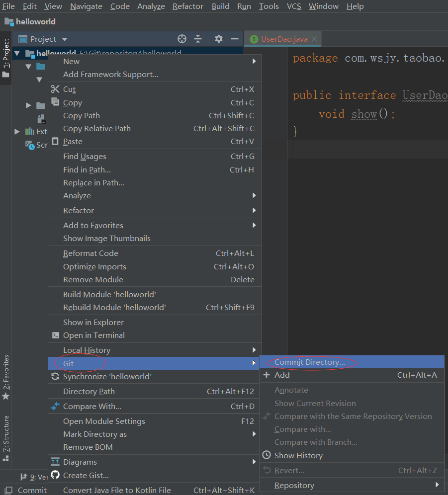Expand the External Libraries tree node
Image resolution: width=448 pixels, height=495 pixels.
point(17,132)
